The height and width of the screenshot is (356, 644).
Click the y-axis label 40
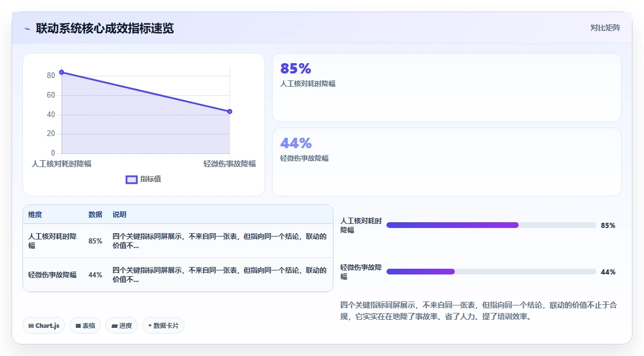(51, 114)
